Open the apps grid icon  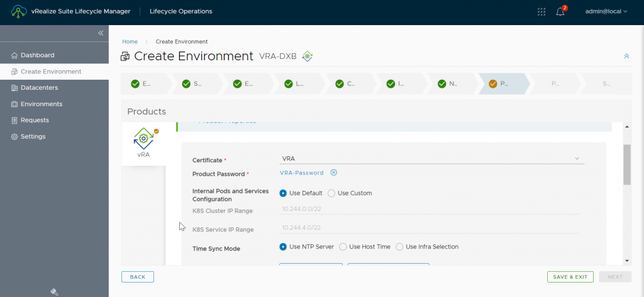[x=541, y=11]
